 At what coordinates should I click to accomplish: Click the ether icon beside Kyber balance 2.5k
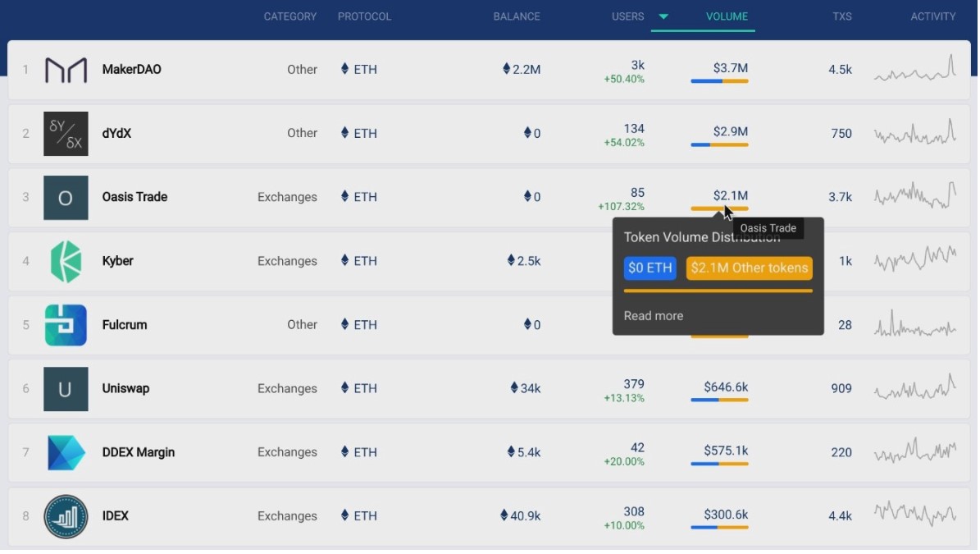[511, 260]
